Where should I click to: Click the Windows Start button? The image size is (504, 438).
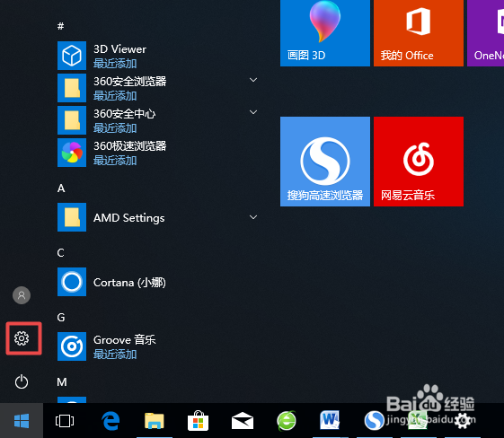[x=22, y=421]
